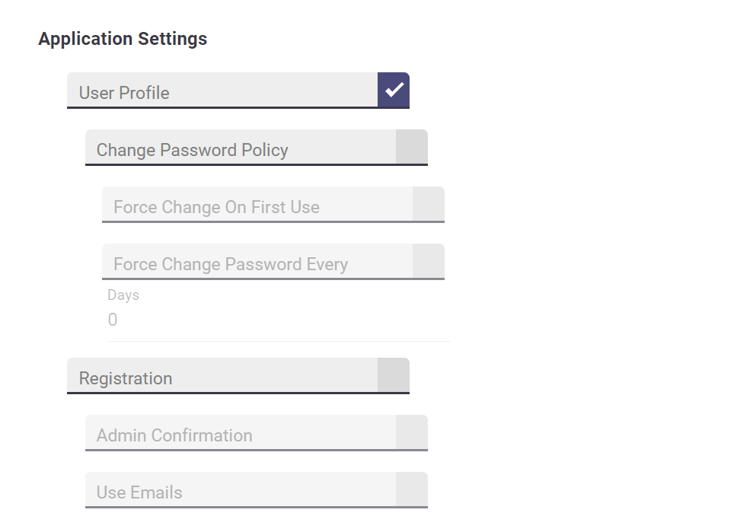Select the Admin Confirmation label
The width and height of the screenshot is (756, 532).
(x=174, y=435)
